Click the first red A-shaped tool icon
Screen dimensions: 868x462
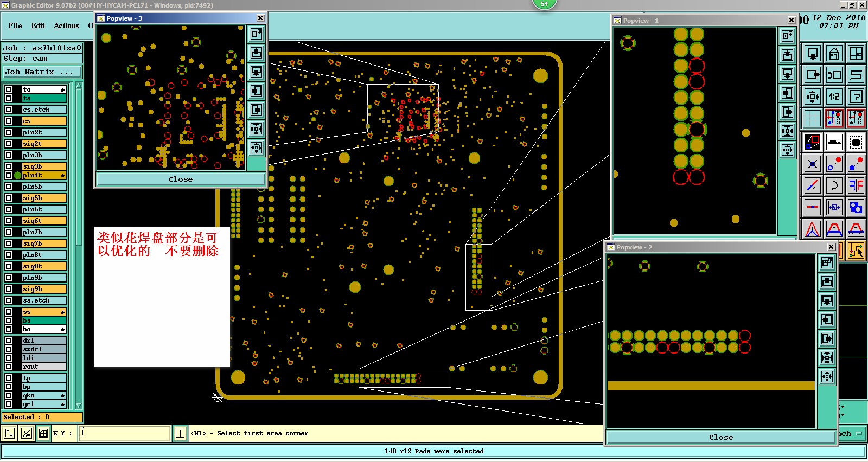813,229
